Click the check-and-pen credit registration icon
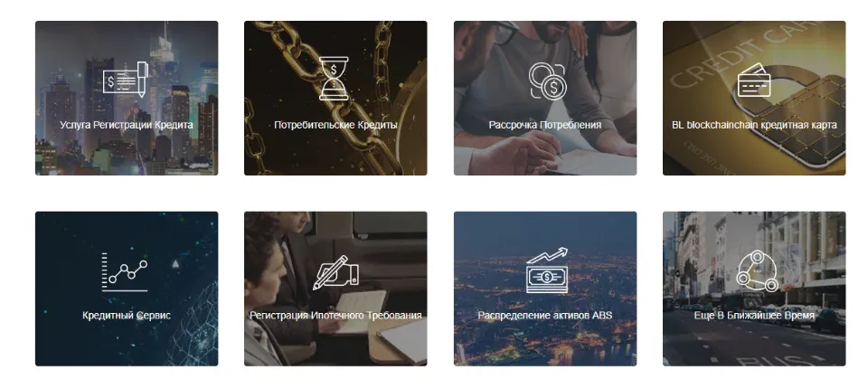The width and height of the screenshot is (868, 389). [127, 80]
